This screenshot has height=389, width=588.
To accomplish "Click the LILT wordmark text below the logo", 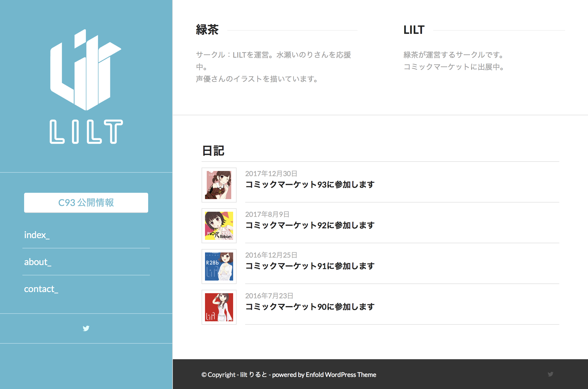I will click(x=86, y=132).
